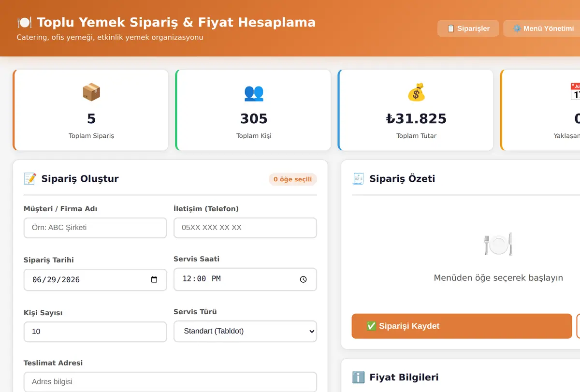Focus the Müşteri / Firma Adı field
The image size is (580, 392).
coord(95,228)
